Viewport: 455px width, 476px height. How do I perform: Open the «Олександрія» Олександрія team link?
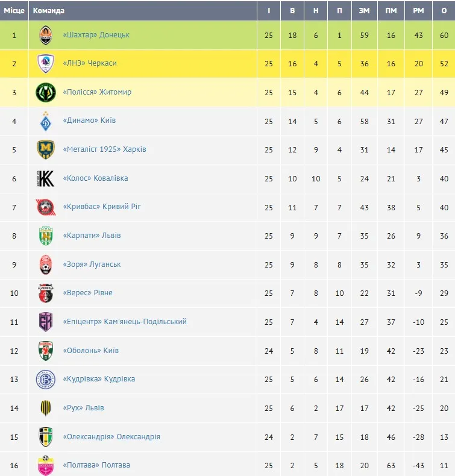tap(111, 437)
